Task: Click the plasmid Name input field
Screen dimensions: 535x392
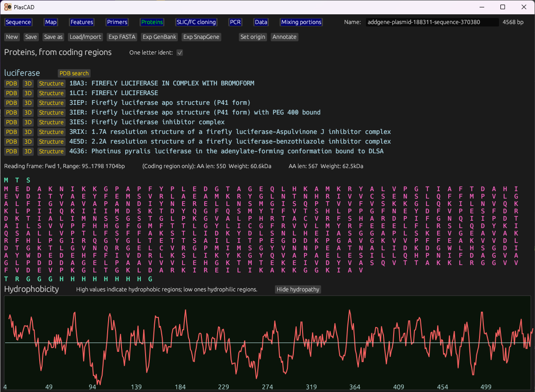Action: (432, 22)
